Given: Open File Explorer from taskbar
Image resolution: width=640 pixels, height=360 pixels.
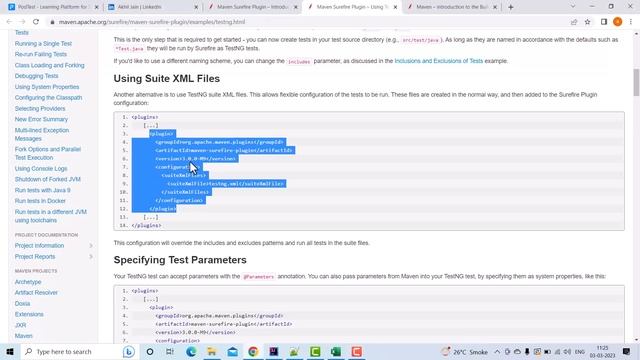Looking at the screenshot, I should pyautogui.click(x=211, y=351).
